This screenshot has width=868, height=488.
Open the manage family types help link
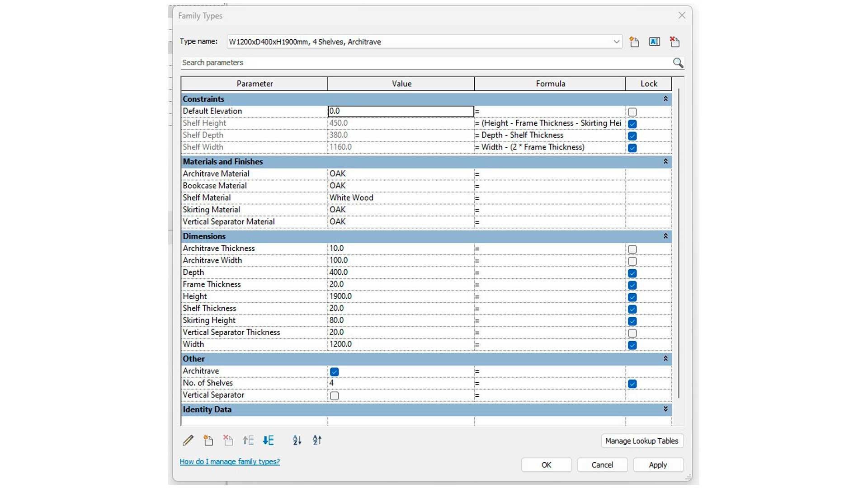pyautogui.click(x=230, y=462)
